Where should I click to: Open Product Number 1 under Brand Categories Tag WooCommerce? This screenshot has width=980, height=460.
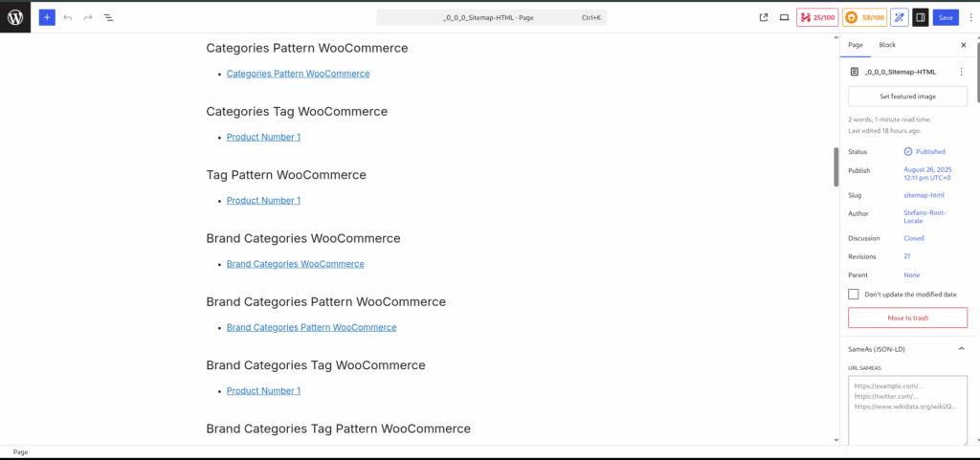click(263, 391)
